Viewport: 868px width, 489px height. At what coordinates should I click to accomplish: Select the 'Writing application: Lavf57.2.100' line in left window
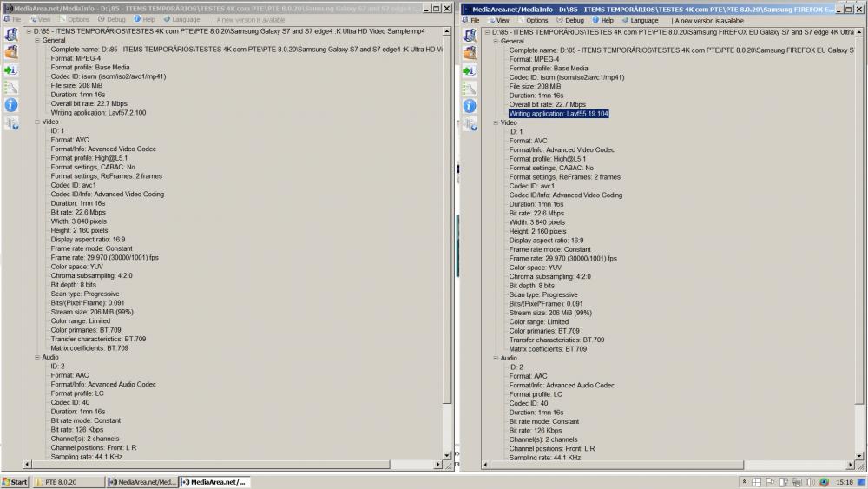pyautogui.click(x=98, y=113)
